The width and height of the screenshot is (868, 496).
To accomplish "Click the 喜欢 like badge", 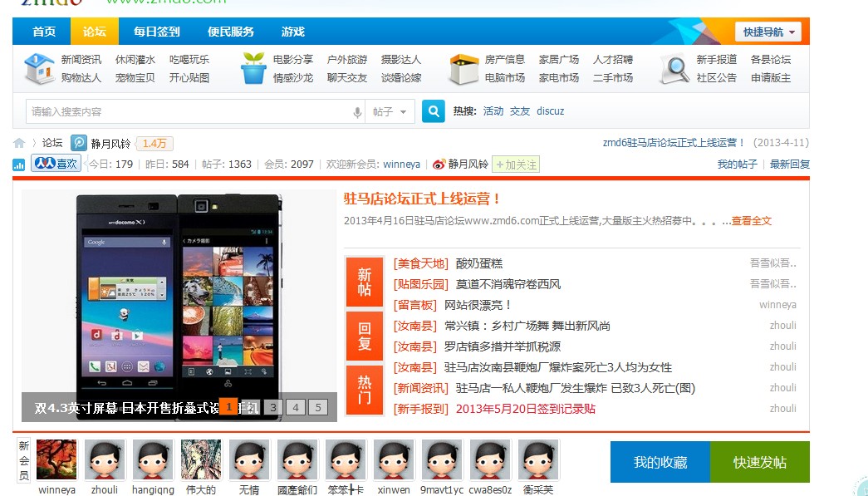I will click(56, 164).
